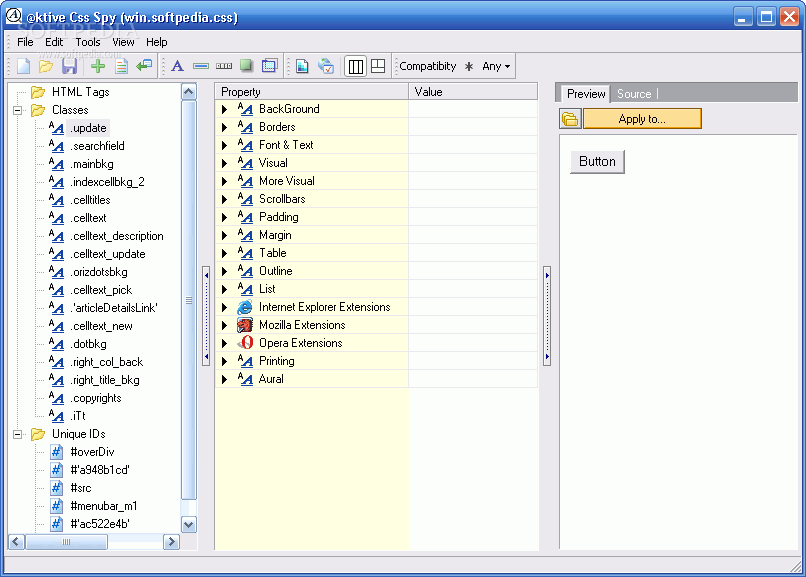Click the AA icon next to Padding

coord(245,217)
